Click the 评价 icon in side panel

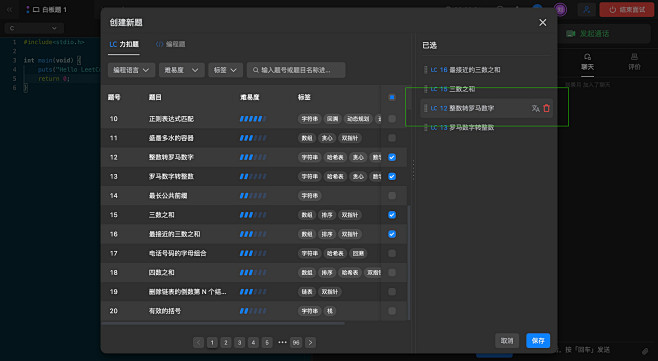tap(634, 57)
